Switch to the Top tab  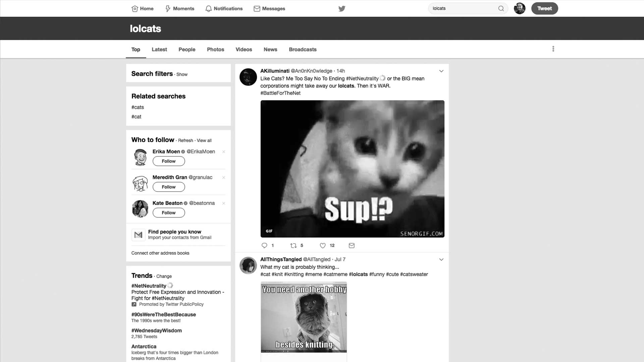[x=136, y=49]
